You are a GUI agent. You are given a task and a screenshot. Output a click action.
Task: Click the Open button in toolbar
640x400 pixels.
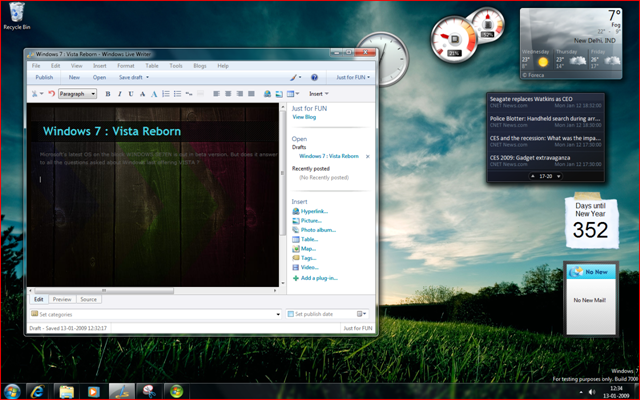click(99, 77)
